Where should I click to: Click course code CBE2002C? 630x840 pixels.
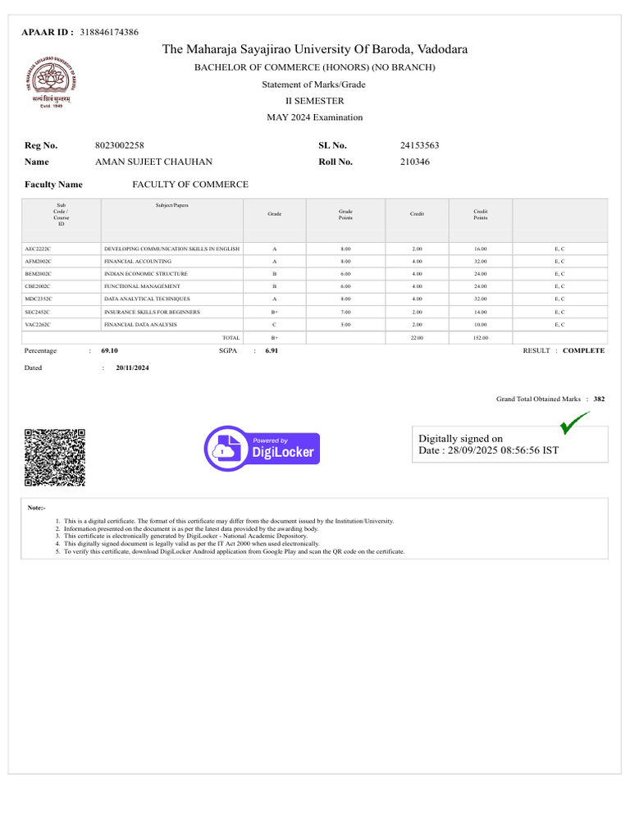tap(38, 286)
